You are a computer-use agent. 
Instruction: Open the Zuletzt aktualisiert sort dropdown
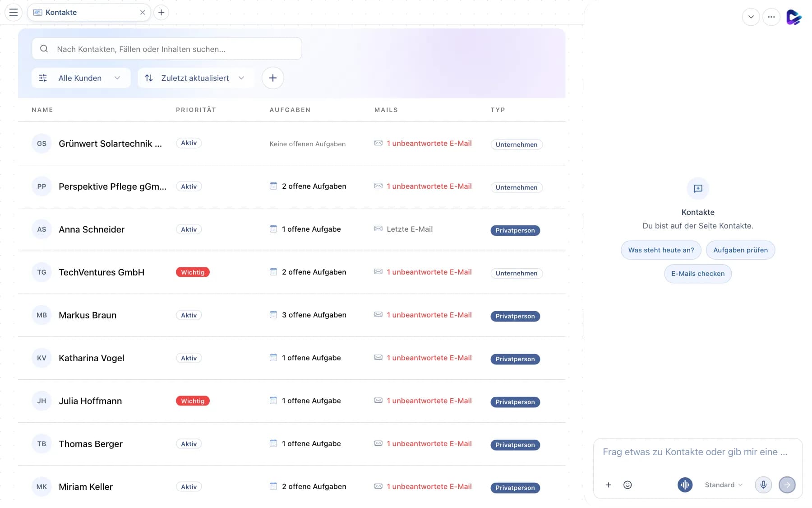tap(196, 78)
